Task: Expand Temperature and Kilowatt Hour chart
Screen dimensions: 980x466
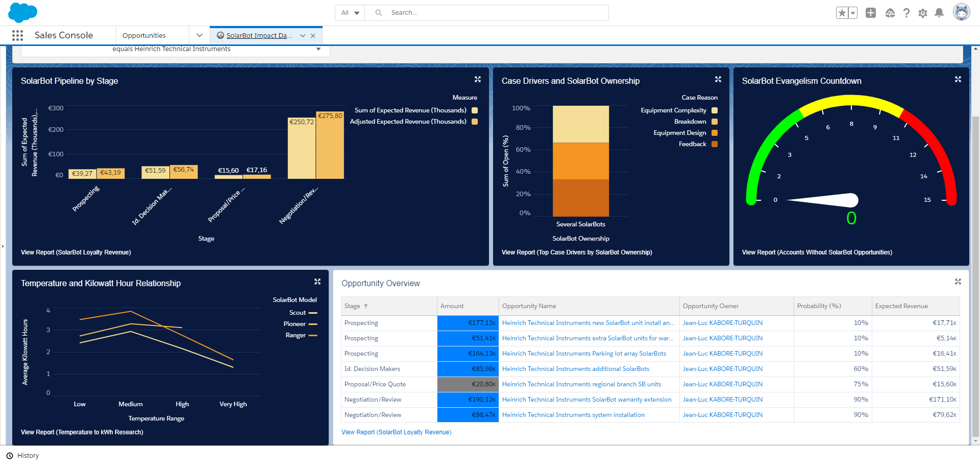Action: pos(317,282)
